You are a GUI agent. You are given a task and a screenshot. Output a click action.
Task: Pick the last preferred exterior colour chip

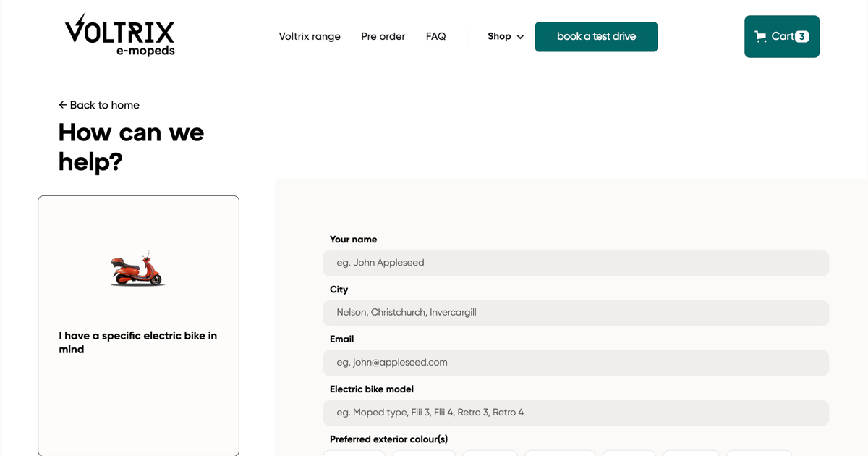[765, 453]
